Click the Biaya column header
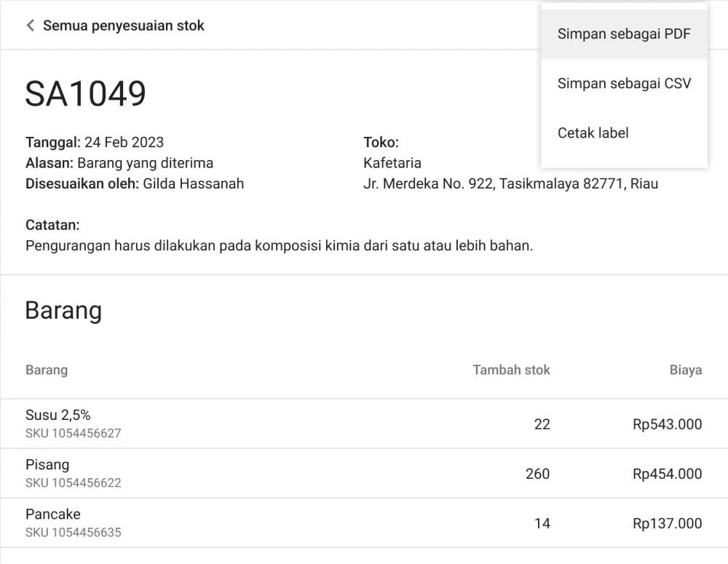 (x=685, y=370)
